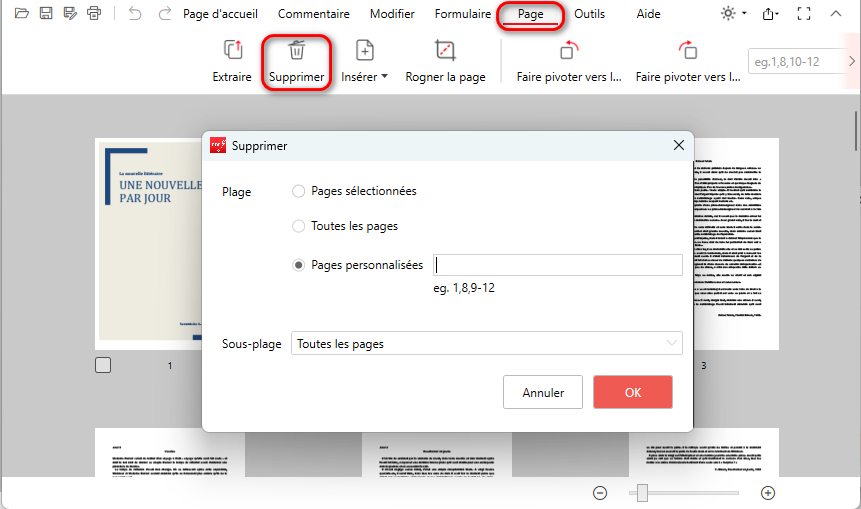Close the Supprimer dialog
This screenshot has width=861, height=509.
(679, 145)
